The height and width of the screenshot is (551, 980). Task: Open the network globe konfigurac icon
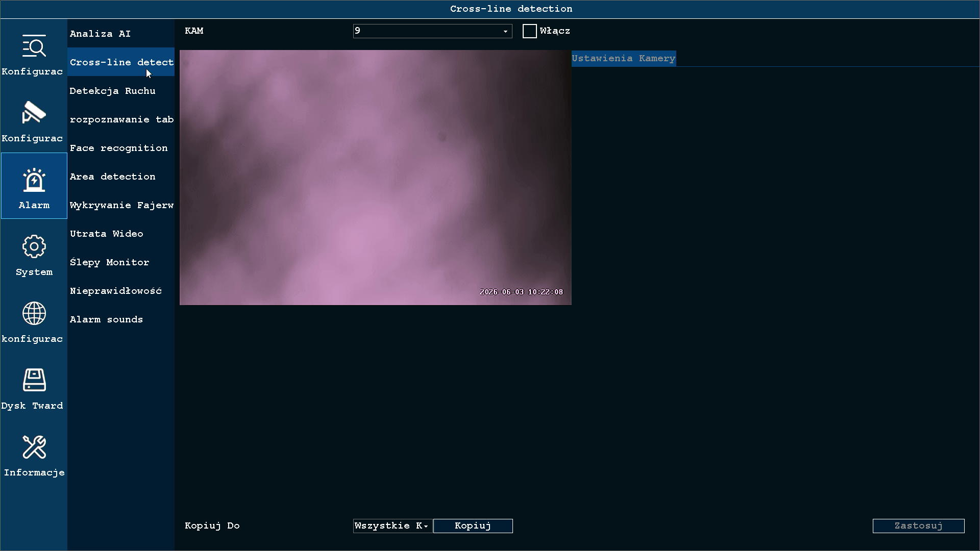(x=34, y=313)
